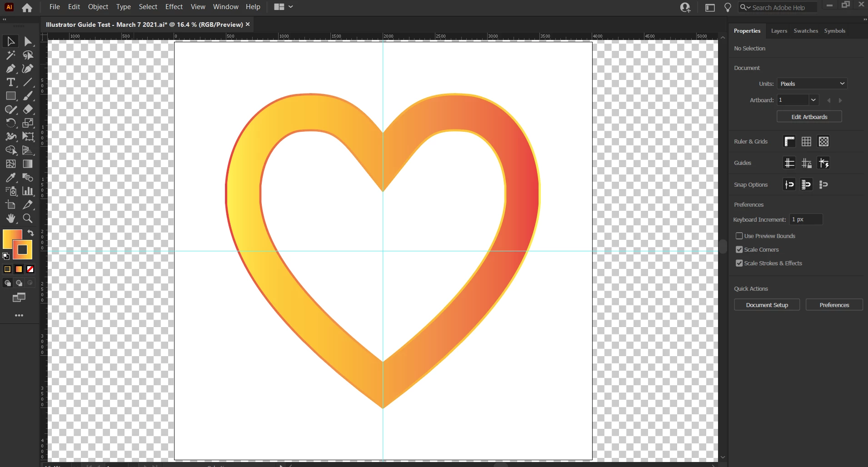The width and height of the screenshot is (868, 467).
Task: Set paint type to Gradient
Action: 19,269
